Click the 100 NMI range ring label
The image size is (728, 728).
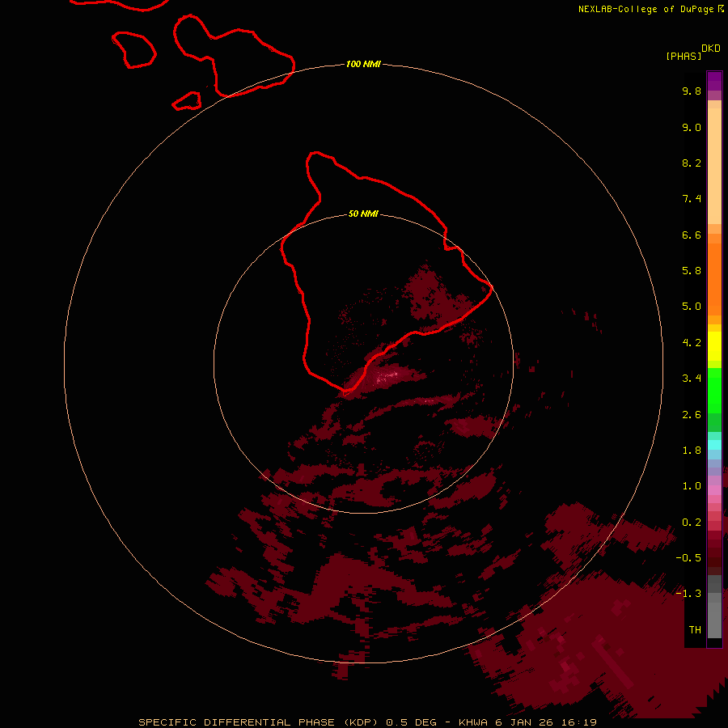pyautogui.click(x=363, y=64)
